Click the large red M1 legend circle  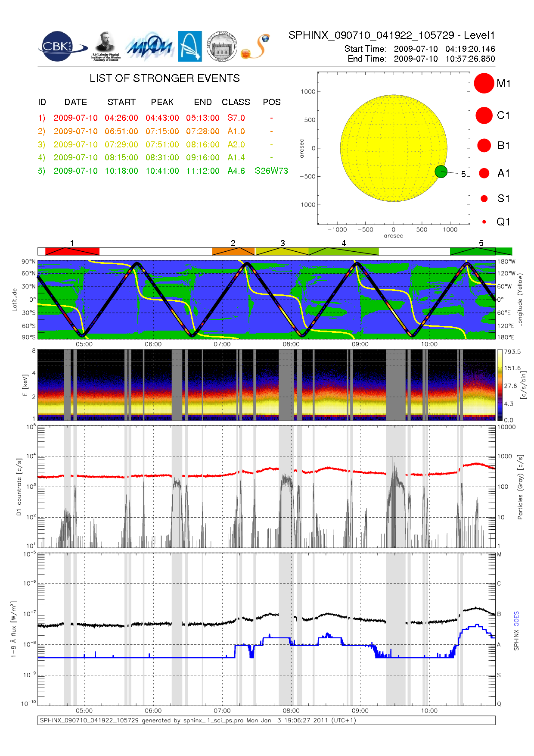click(484, 83)
